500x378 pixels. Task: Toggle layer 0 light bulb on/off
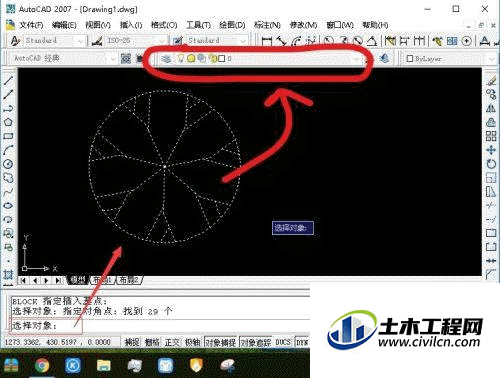(x=181, y=59)
